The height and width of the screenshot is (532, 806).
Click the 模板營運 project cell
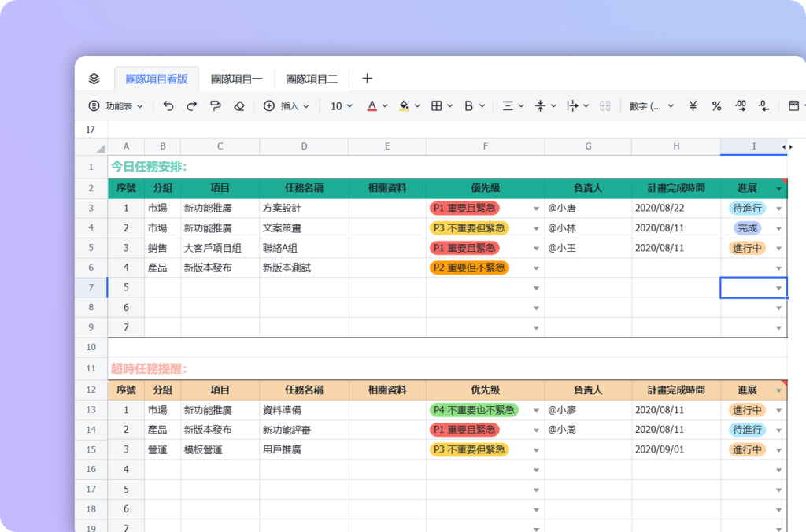click(x=220, y=449)
